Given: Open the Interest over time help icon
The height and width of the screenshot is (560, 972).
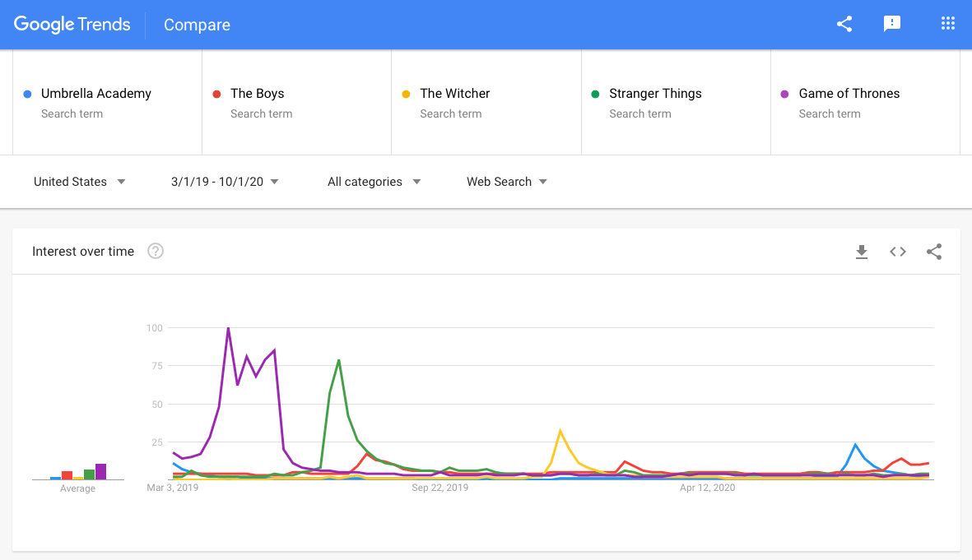Looking at the screenshot, I should pos(156,252).
